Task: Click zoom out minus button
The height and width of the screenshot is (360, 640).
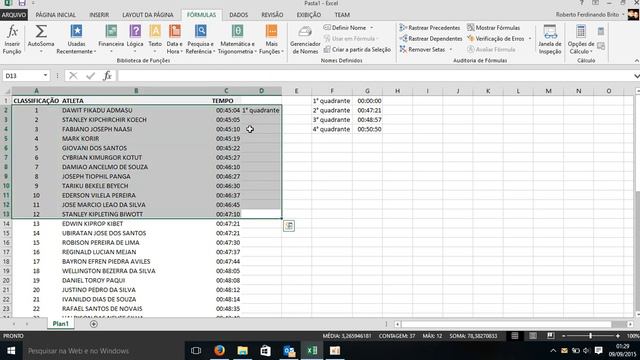Action: (564, 336)
